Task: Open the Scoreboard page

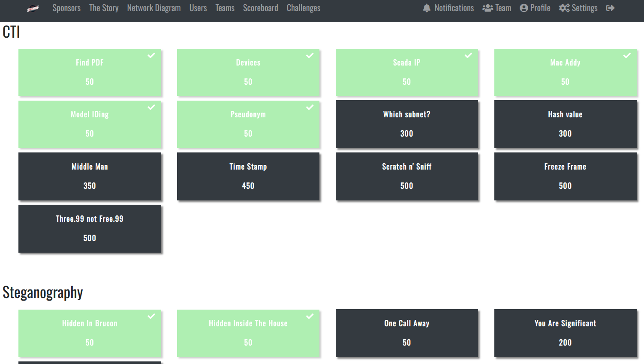Action: coord(260,8)
